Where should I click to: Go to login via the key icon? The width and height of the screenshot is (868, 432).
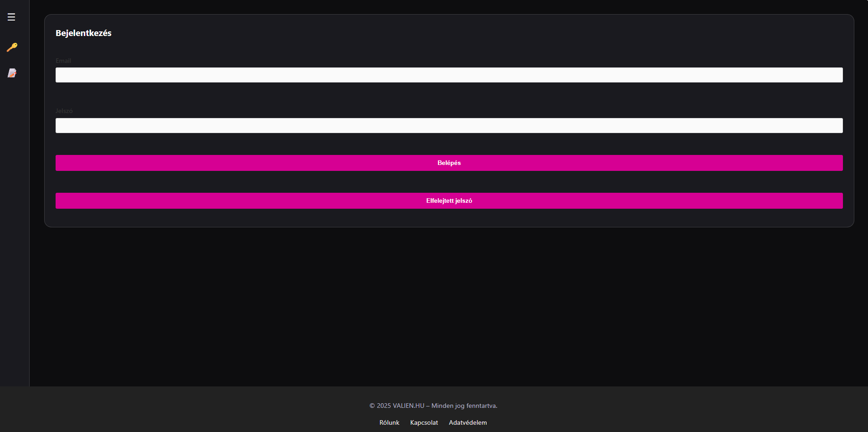pos(12,47)
